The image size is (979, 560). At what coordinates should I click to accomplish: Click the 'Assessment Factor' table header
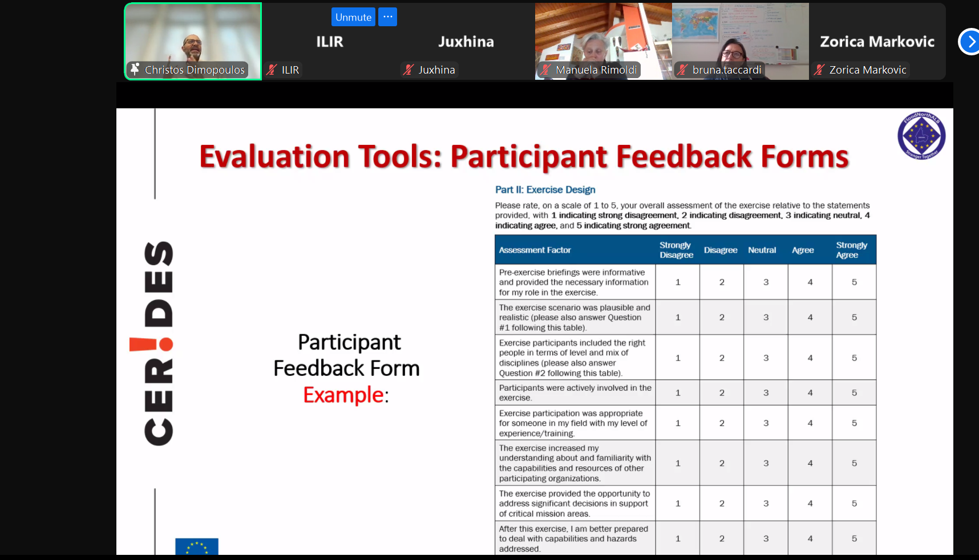535,250
